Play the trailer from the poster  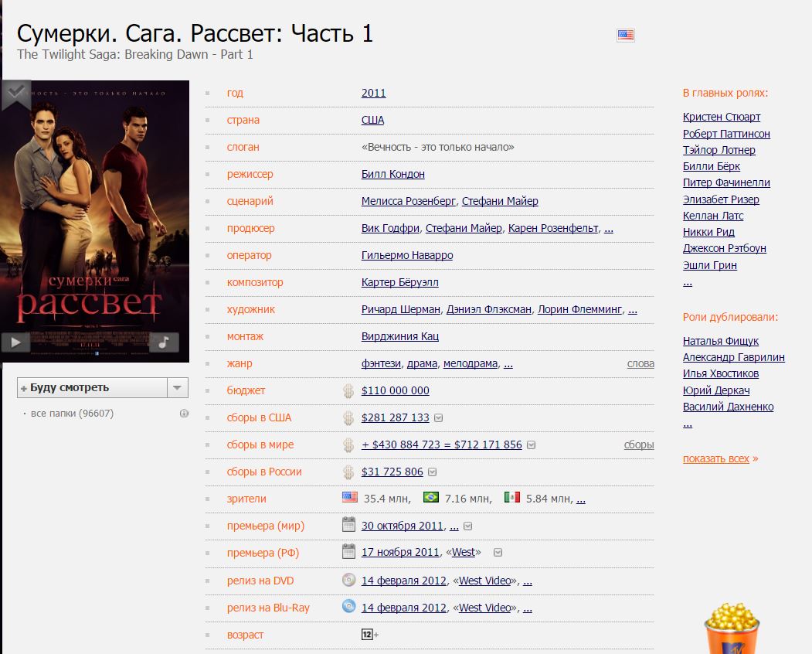coord(15,342)
